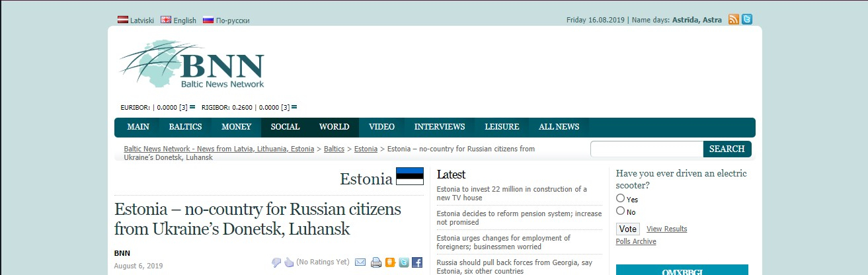The height and width of the screenshot is (275, 868).
Task: Select the No poll option
Action: pos(620,211)
